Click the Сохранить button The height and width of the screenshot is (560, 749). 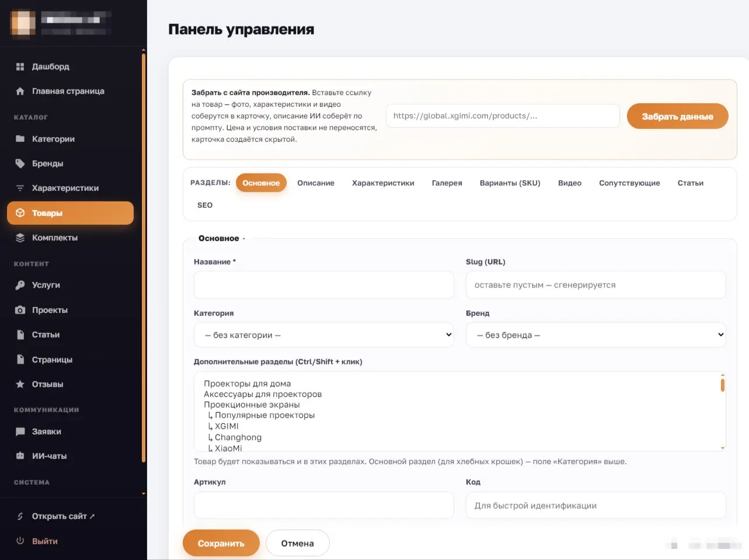pos(221,543)
